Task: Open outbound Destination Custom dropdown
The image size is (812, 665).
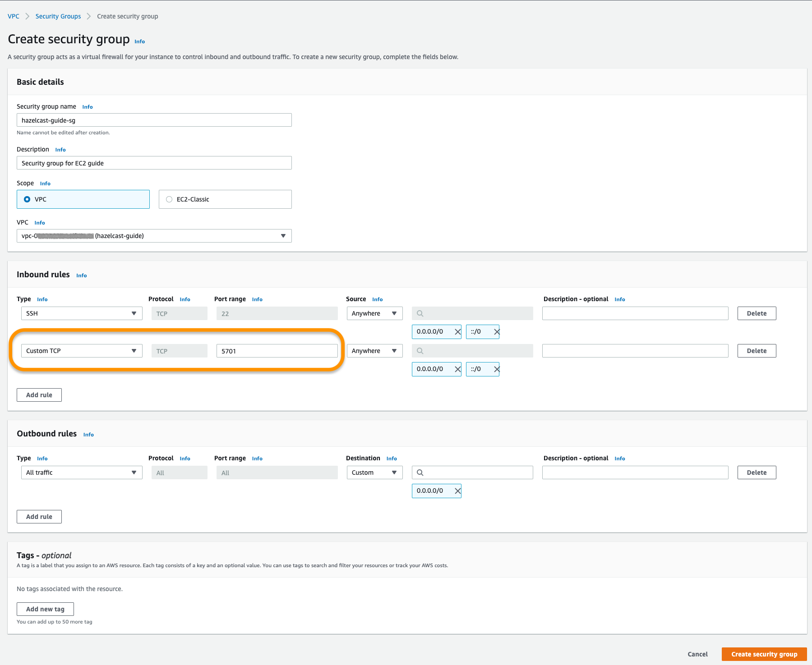Action: coord(374,472)
